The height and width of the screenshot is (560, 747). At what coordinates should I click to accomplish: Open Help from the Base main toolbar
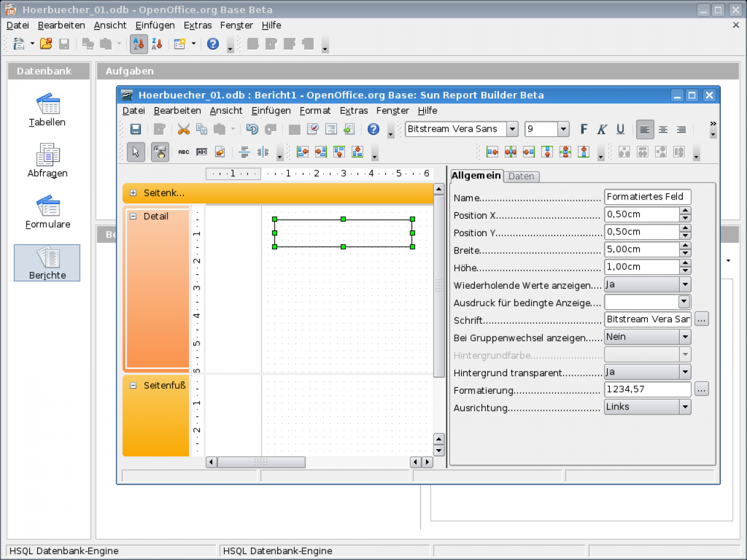click(x=213, y=44)
